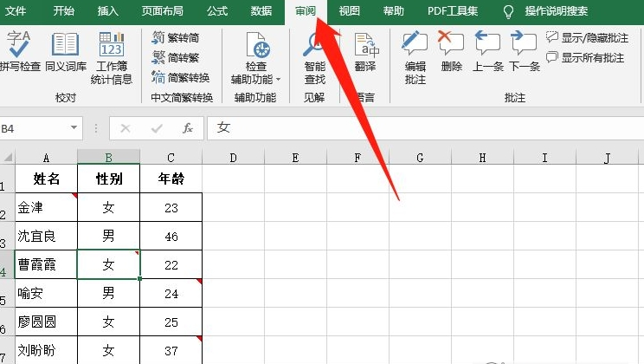This screenshot has width=644, height=364.
Task: Select the age cell 37
Action: pyautogui.click(x=171, y=350)
